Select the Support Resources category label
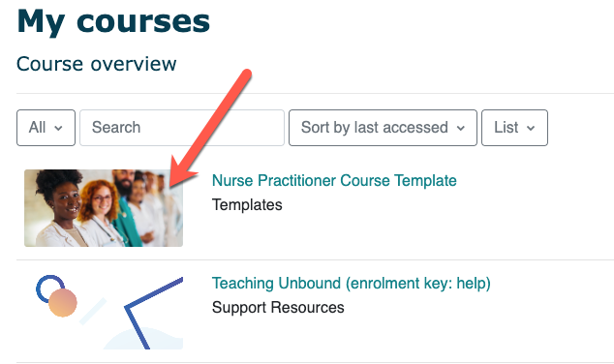This screenshot has height=364, width=614. click(278, 307)
